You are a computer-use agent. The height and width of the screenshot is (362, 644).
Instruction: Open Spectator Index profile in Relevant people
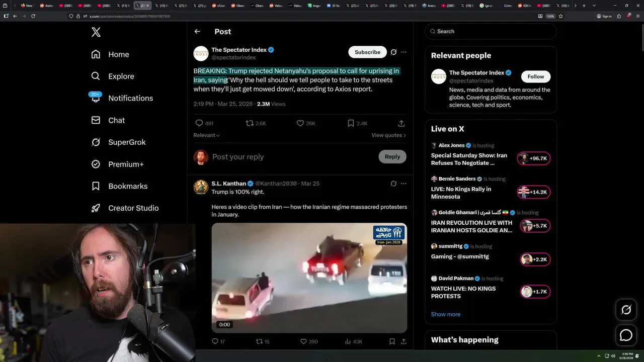click(476, 73)
